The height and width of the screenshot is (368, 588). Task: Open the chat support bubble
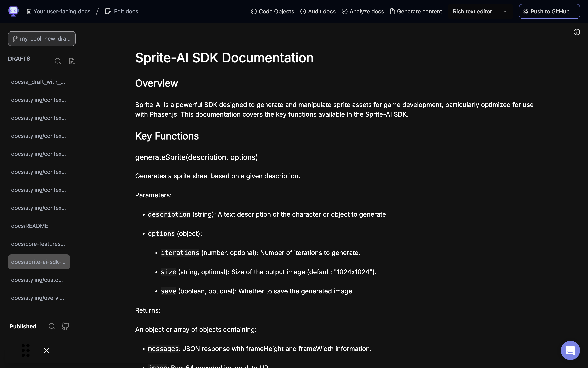tap(570, 350)
